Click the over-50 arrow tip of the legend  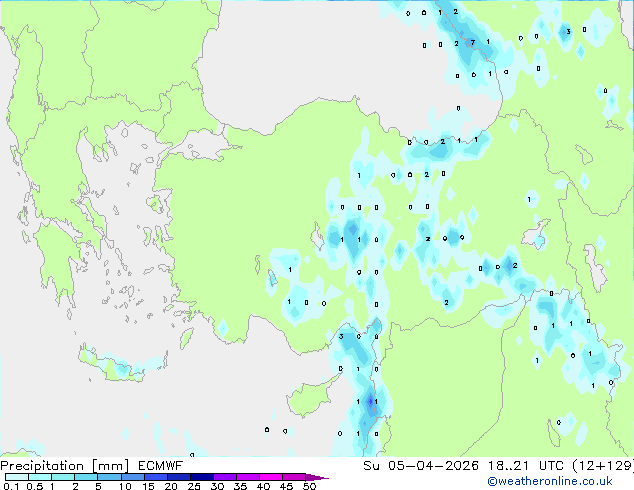(x=317, y=477)
